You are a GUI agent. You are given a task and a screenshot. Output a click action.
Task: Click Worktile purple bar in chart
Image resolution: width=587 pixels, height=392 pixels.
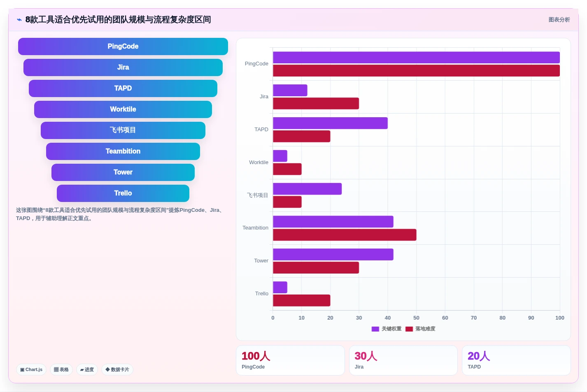[280, 156]
